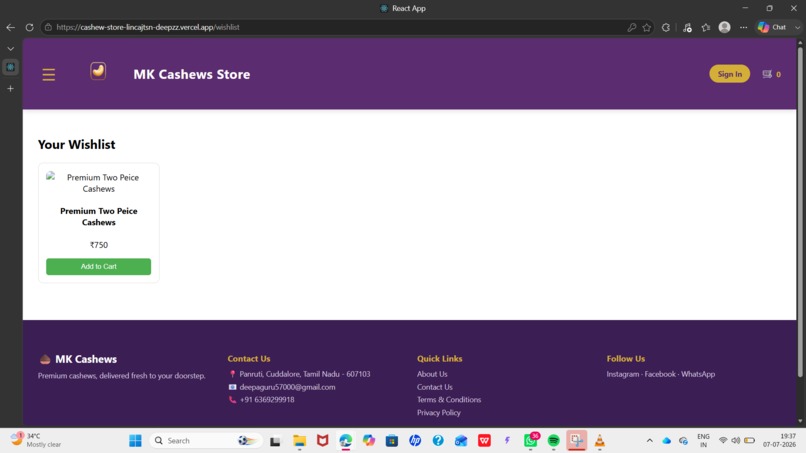Click the page vertical scrollbar
The height and width of the screenshot is (453, 806).
800,211
